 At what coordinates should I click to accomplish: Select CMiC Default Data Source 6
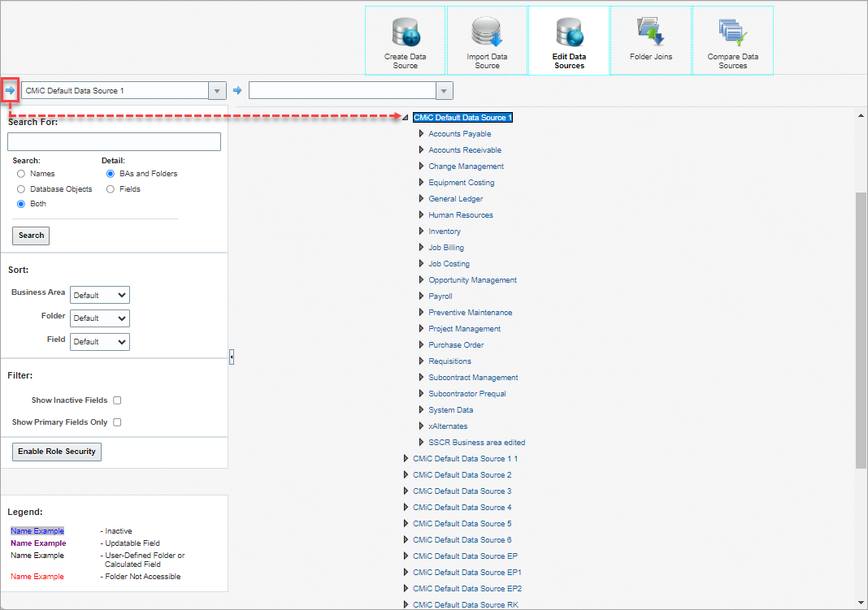(462, 540)
